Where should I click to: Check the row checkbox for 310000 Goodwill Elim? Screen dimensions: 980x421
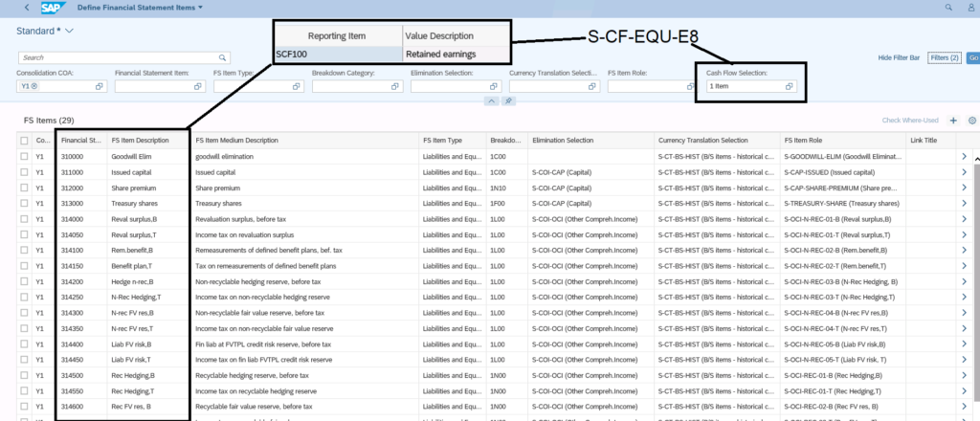[24, 156]
